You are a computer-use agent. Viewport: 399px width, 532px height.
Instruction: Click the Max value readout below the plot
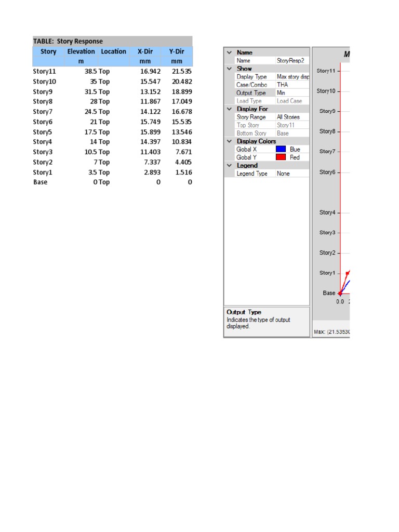point(332,332)
